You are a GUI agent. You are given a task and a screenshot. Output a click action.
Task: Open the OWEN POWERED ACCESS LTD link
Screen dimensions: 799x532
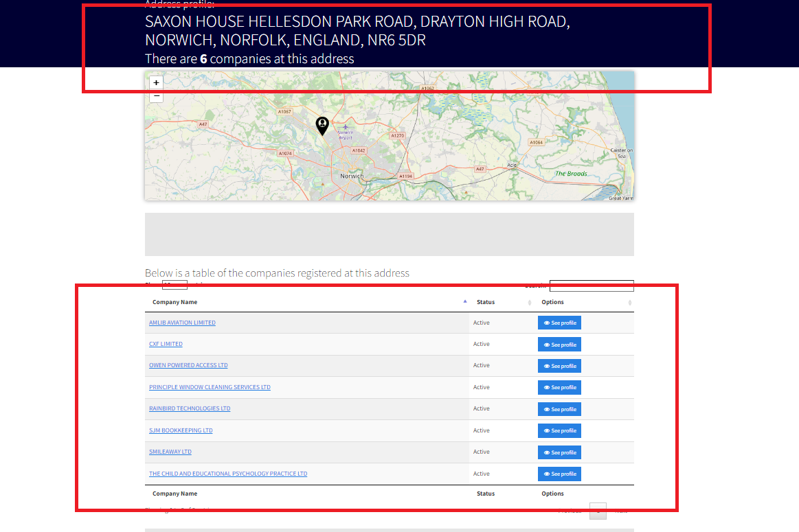click(188, 365)
